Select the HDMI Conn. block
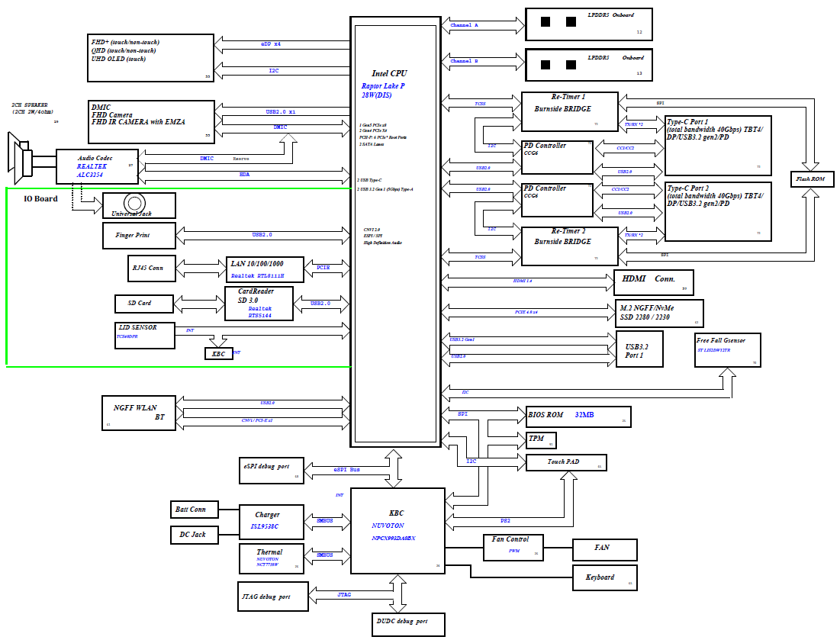Image resolution: width=840 pixels, height=640 pixels. (654, 281)
